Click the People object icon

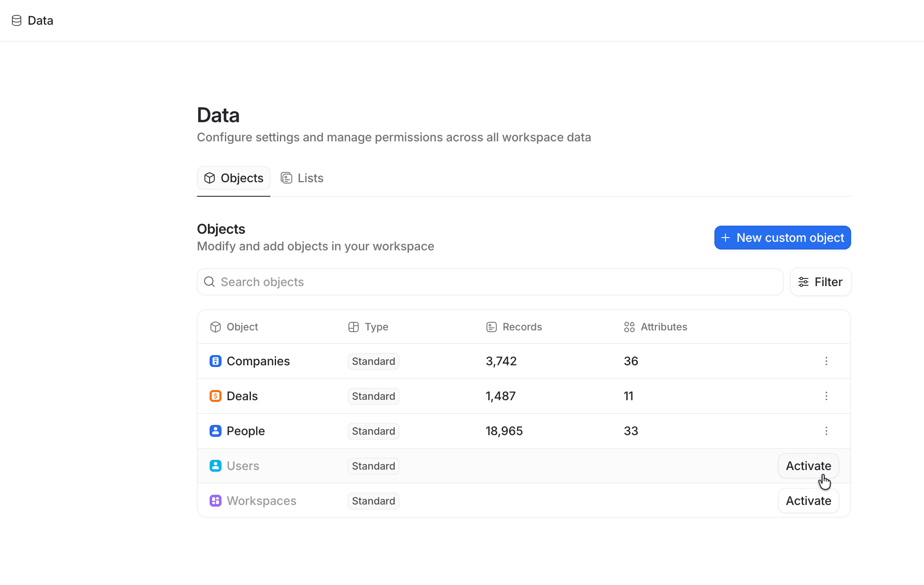pyautogui.click(x=216, y=431)
